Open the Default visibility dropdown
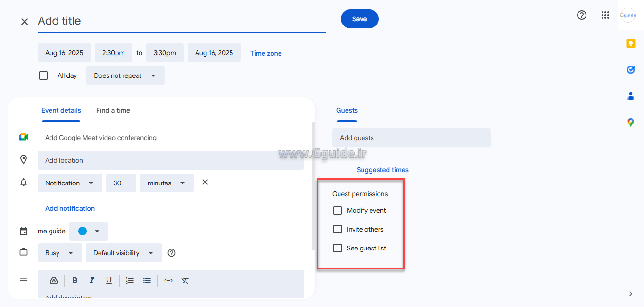 point(124,253)
